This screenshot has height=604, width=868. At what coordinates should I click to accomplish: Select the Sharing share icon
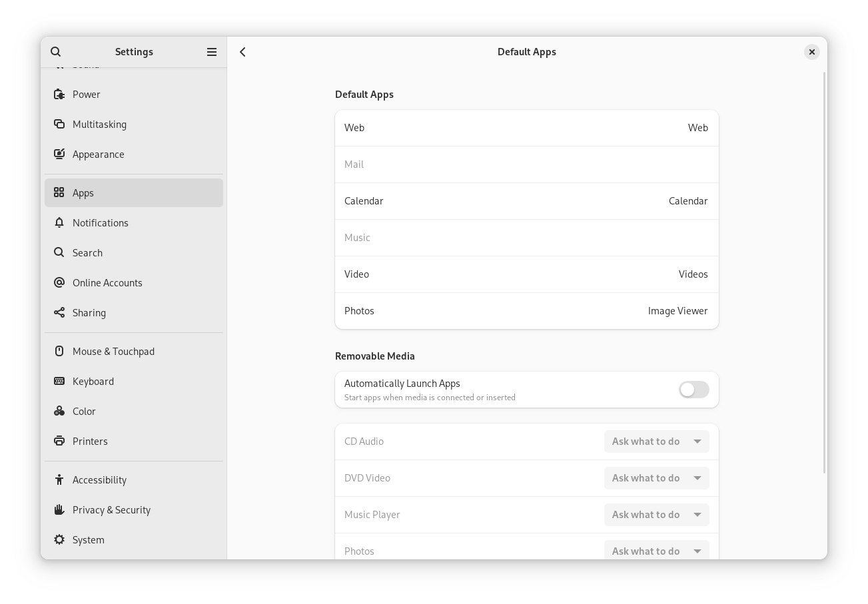pos(59,312)
